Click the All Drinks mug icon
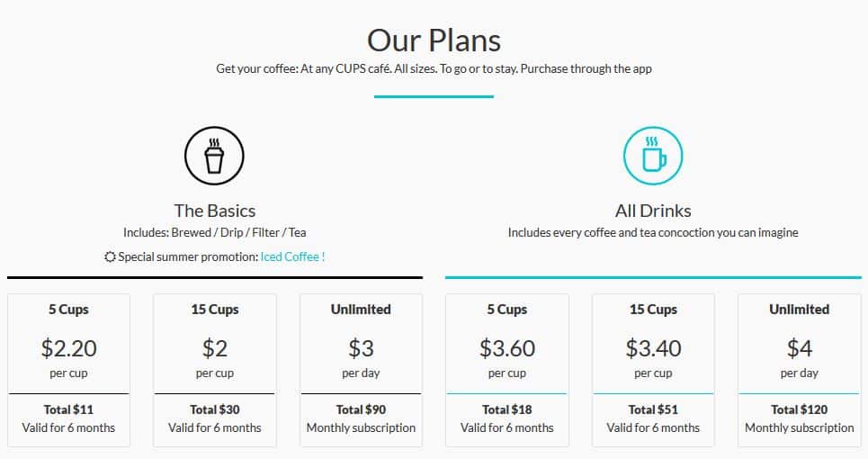The height and width of the screenshot is (459, 868). click(653, 157)
